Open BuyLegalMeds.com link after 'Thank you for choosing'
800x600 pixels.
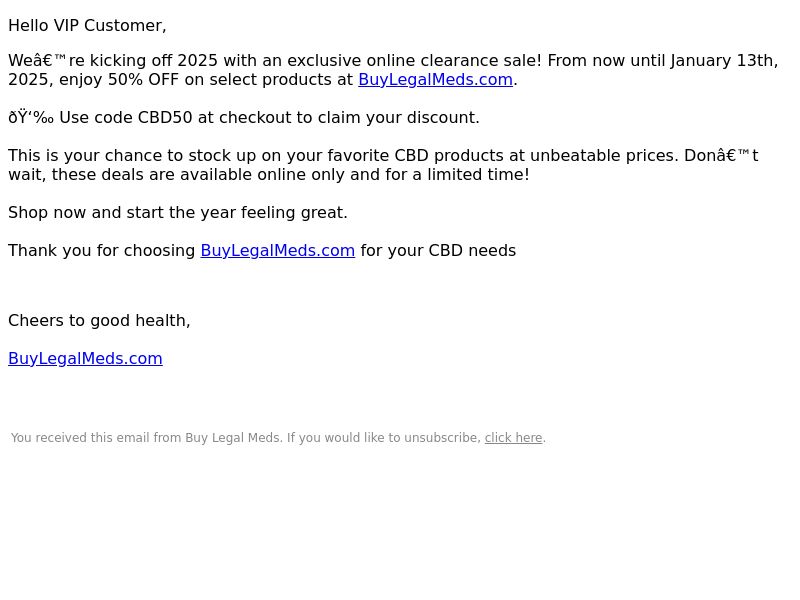pyautogui.click(x=278, y=251)
